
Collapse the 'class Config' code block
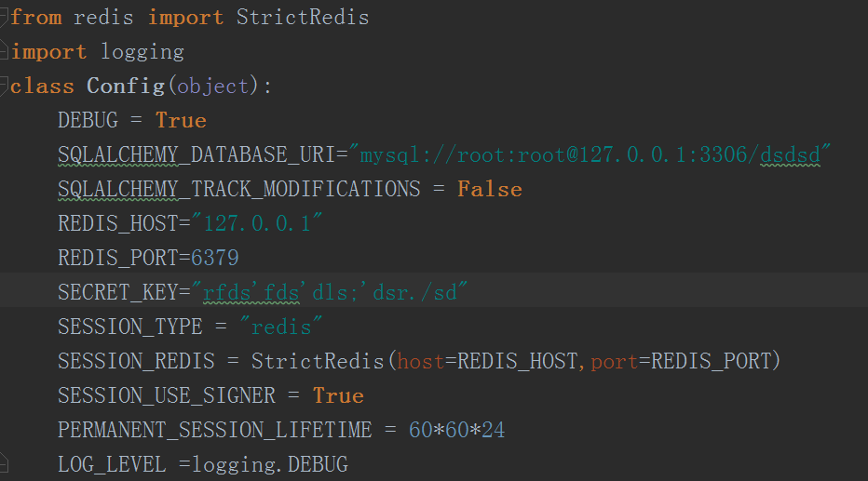tap(5, 86)
